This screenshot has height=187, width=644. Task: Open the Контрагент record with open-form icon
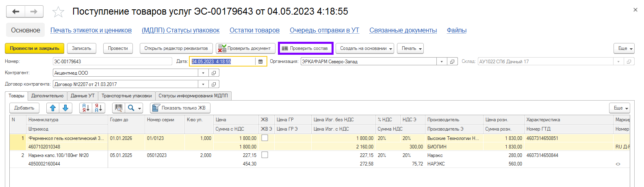[x=214, y=73]
